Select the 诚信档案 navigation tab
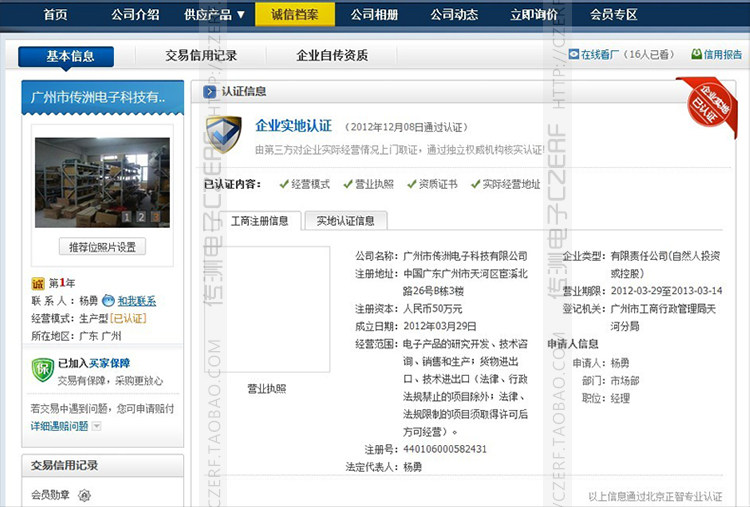 295,14
